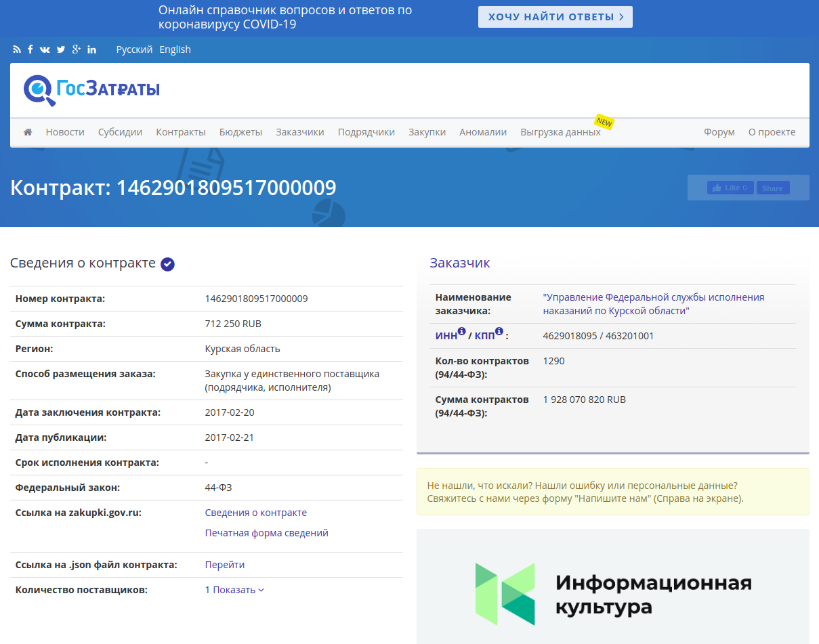Follow the Перейти link to JSON file
The width and height of the screenshot is (819, 644).
225,565
